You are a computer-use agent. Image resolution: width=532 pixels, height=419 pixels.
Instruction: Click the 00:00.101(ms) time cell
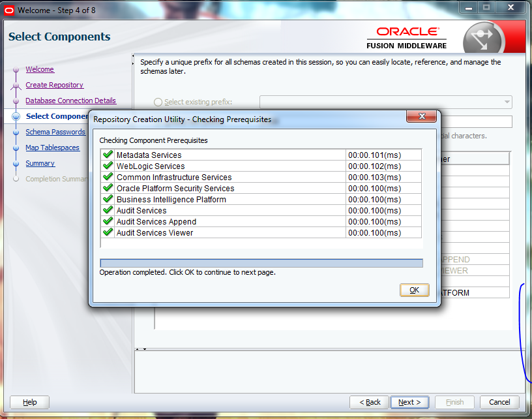[383, 155]
